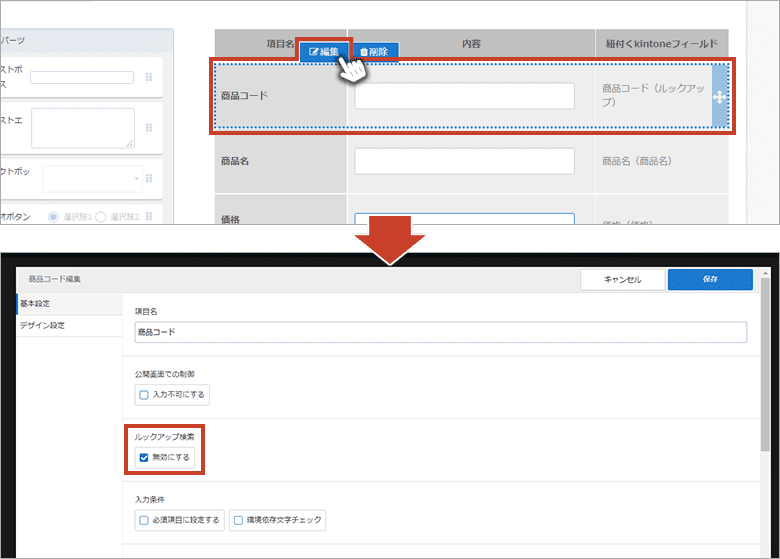Click the 削除 (delete) trash button
The height and width of the screenshot is (559, 780).
coord(373,51)
